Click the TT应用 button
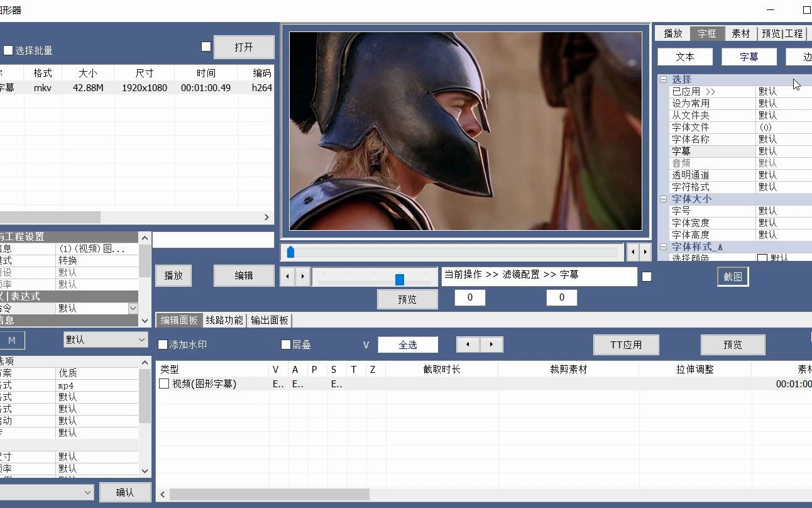The image size is (812, 508). pyautogui.click(x=626, y=344)
